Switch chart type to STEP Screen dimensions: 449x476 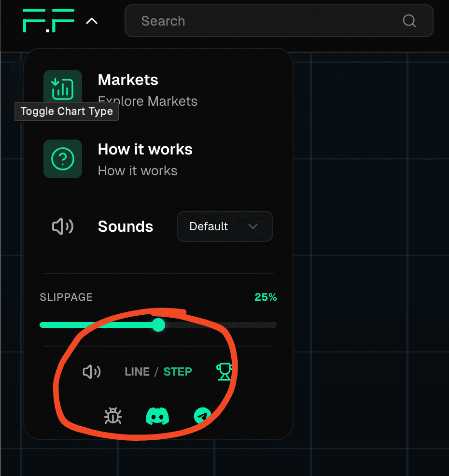(178, 372)
